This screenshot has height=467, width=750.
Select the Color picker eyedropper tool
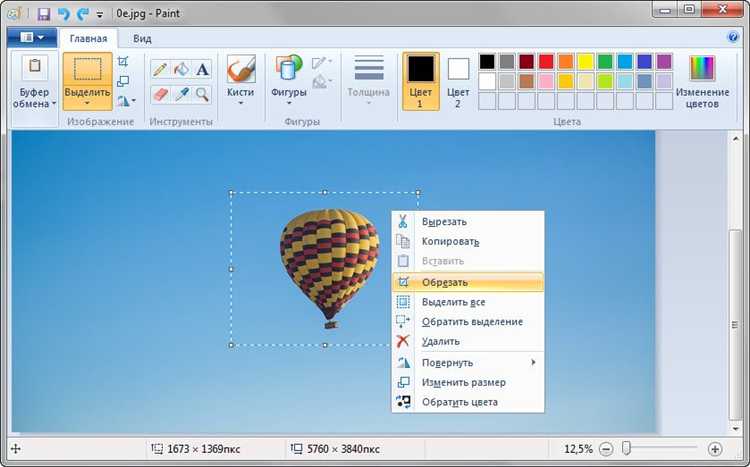coord(181,94)
